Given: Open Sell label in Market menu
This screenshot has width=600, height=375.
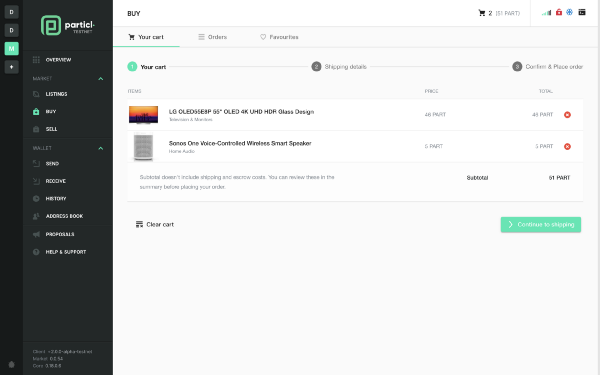Looking at the screenshot, I should pos(51,129).
